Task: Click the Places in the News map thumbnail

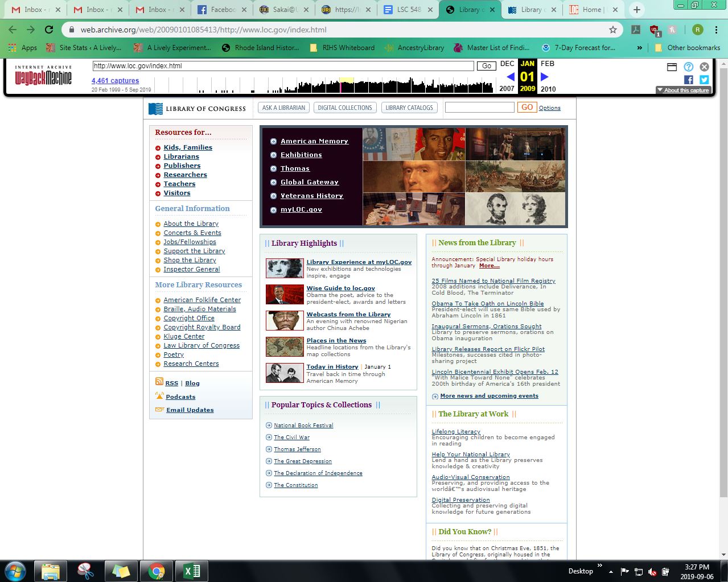Action: pos(285,346)
